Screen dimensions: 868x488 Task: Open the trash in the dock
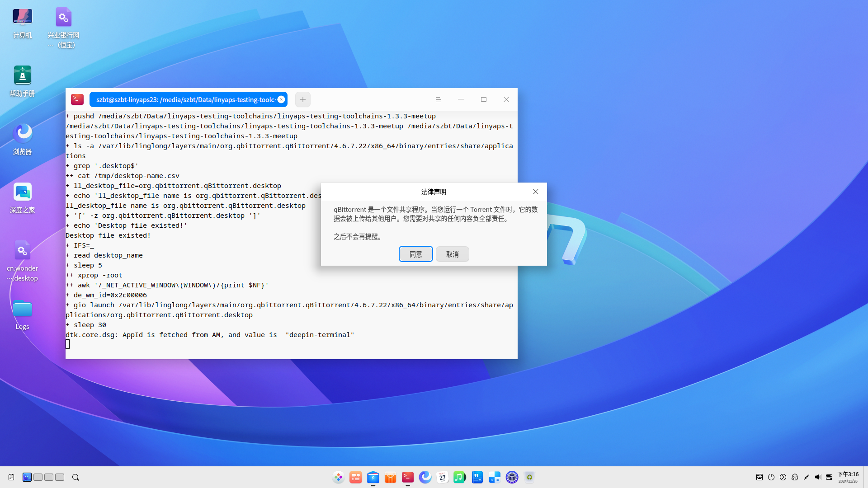[x=529, y=477]
